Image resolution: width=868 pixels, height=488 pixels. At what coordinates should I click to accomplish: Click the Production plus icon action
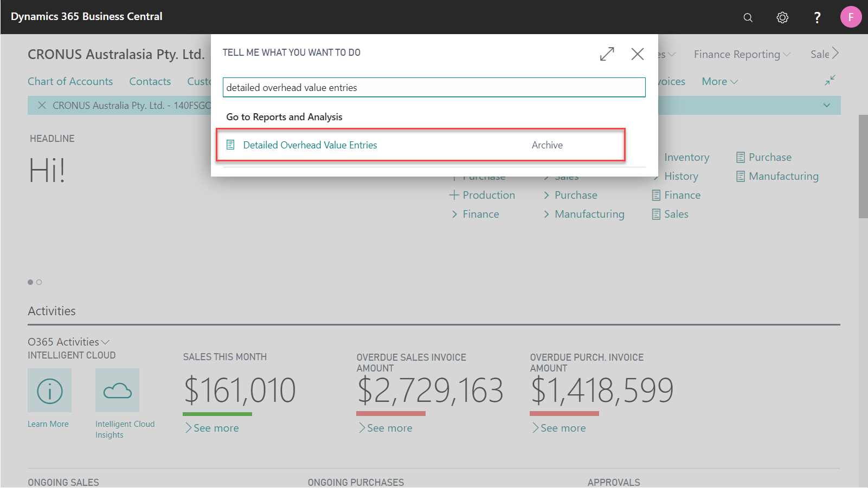click(454, 195)
